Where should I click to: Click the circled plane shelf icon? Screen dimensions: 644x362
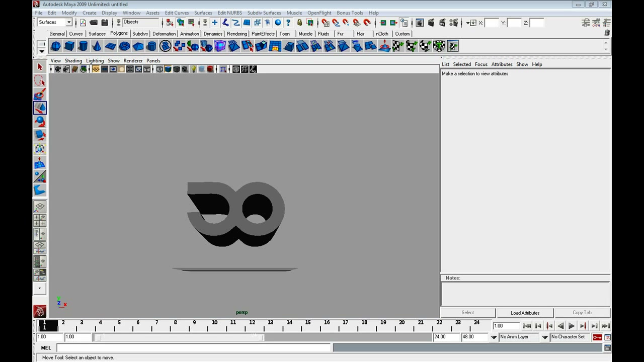tap(165, 46)
